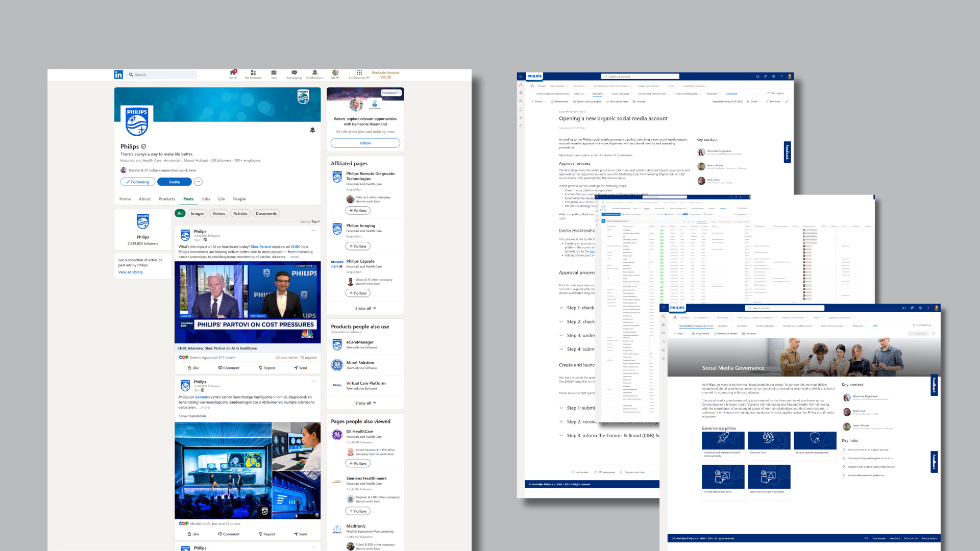Follow GE HealthCare page
The width and height of the screenshot is (980, 551).
click(x=358, y=464)
